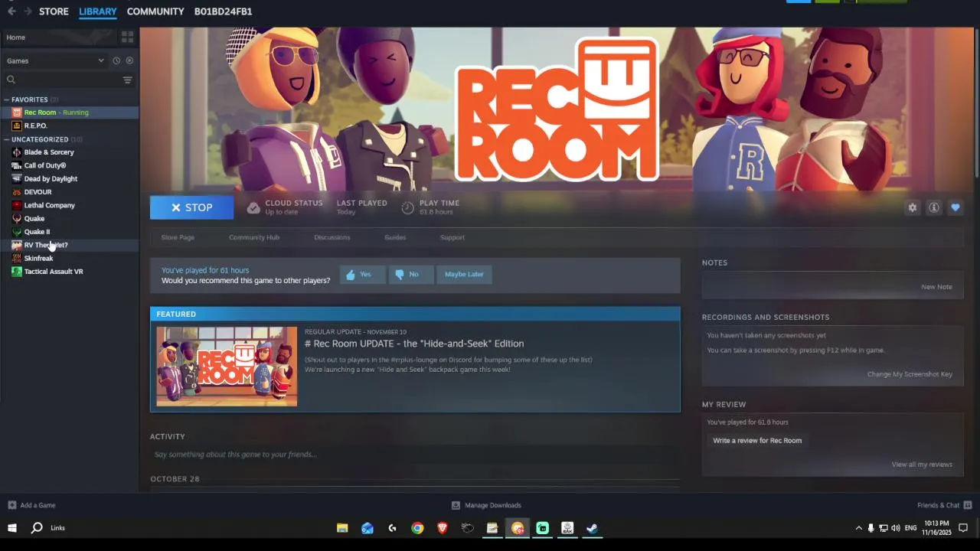Write a review for Rec Room
The width and height of the screenshot is (980, 551).
click(757, 441)
